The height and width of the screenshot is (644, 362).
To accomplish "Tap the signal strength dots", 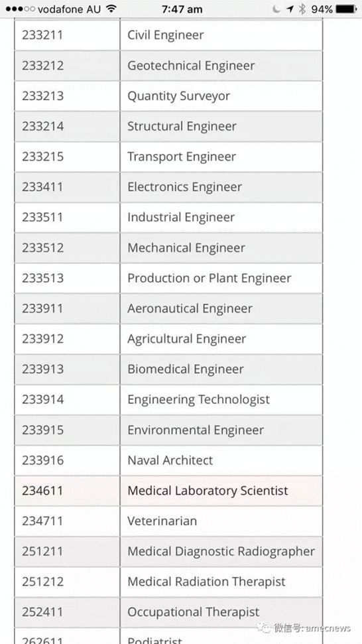I will point(20,9).
